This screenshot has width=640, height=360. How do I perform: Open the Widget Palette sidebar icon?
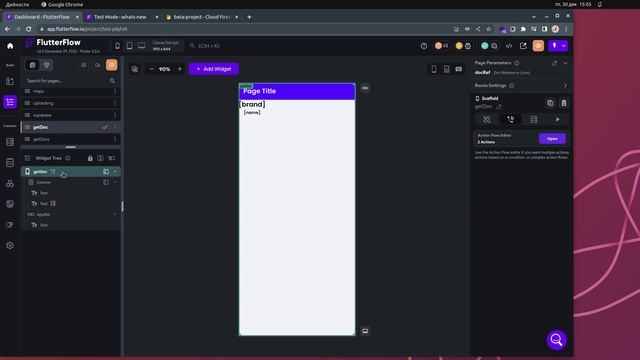click(x=10, y=81)
